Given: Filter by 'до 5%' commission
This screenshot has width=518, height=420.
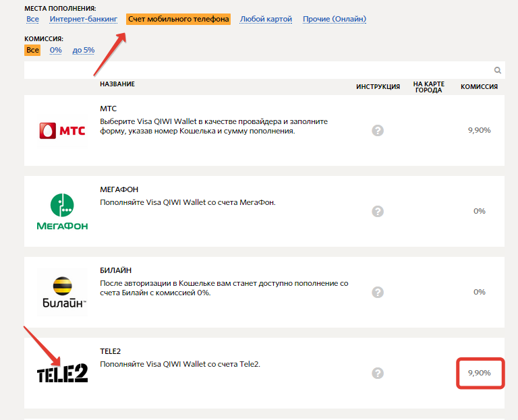Looking at the screenshot, I should [84, 51].
